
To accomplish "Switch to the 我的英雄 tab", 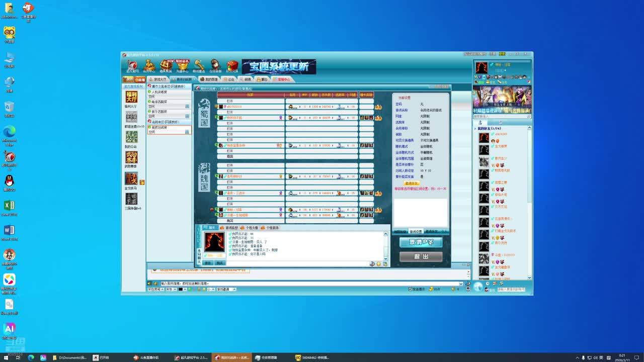I will pos(209,79).
